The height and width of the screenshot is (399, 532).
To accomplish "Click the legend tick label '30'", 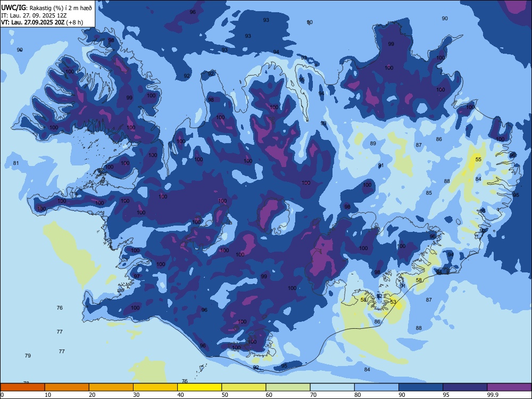I will 136,395.
